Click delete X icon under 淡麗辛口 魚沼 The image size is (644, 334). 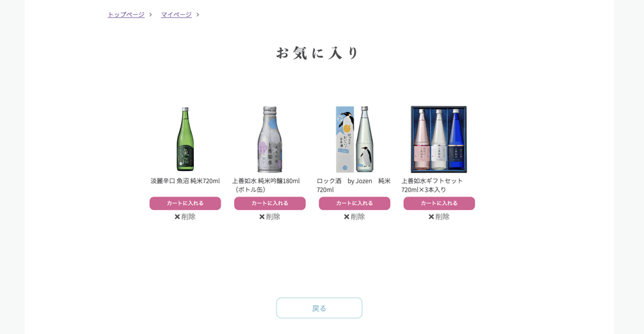pos(177,217)
